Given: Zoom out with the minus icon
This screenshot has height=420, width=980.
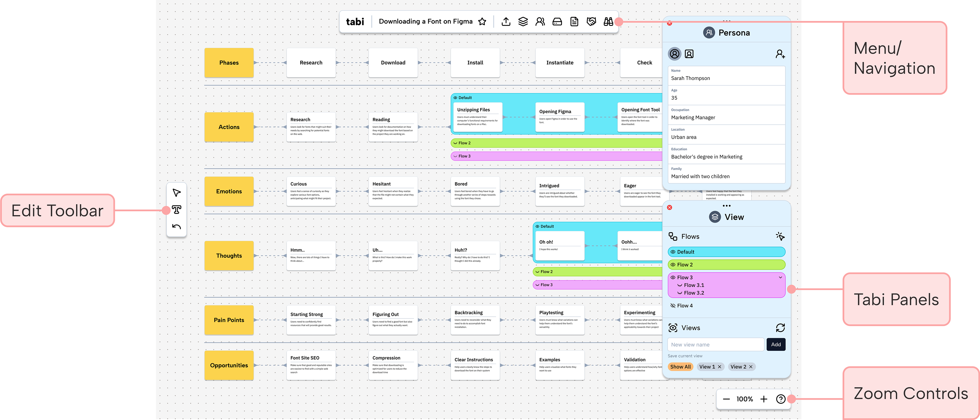Looking at the screenshot, I should 726,399.
